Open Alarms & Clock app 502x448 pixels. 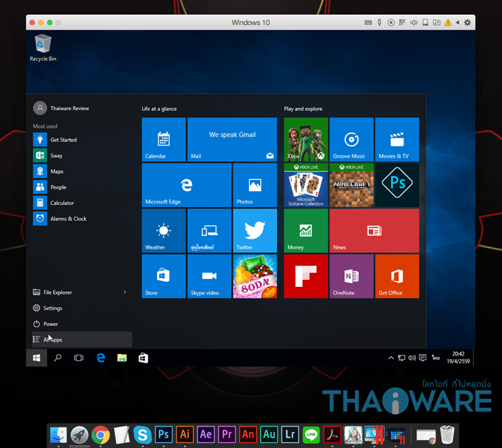click(x=82, y=218)
